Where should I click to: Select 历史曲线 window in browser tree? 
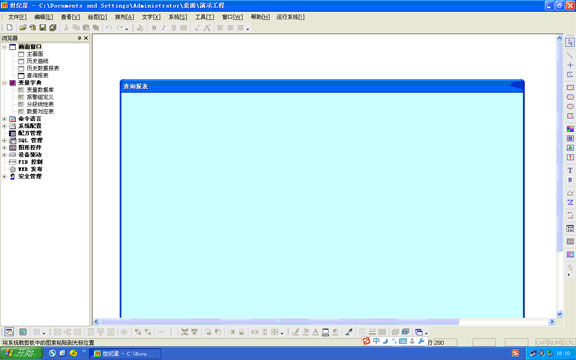(x=37, y=61)
